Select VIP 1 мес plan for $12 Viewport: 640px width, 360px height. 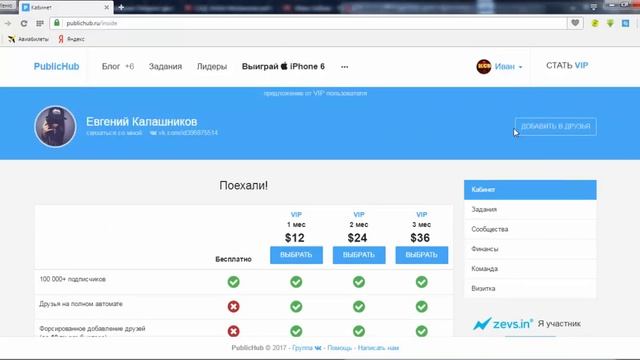point(296,255)
